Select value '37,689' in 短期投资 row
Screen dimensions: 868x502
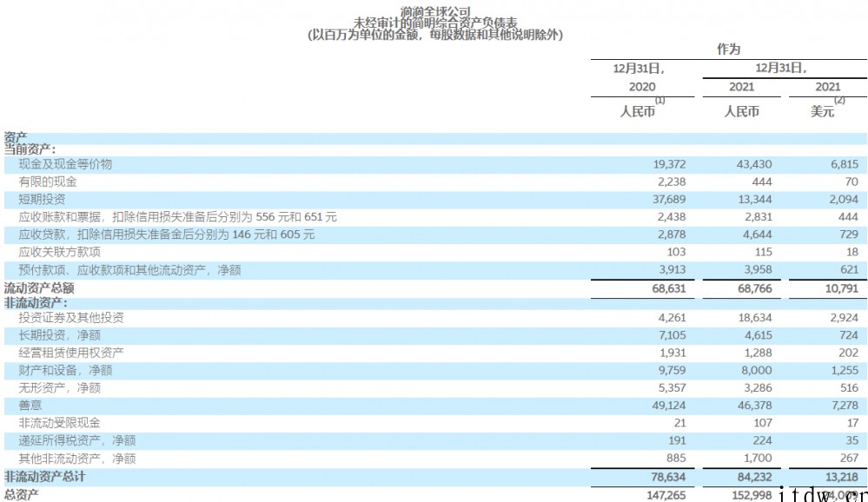(x=669, y=199)
